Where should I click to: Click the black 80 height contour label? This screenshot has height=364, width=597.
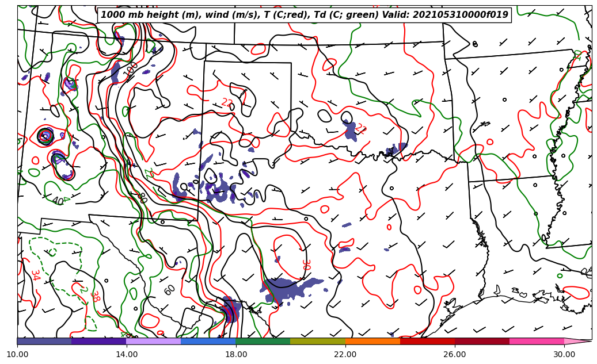coord(142,198)
